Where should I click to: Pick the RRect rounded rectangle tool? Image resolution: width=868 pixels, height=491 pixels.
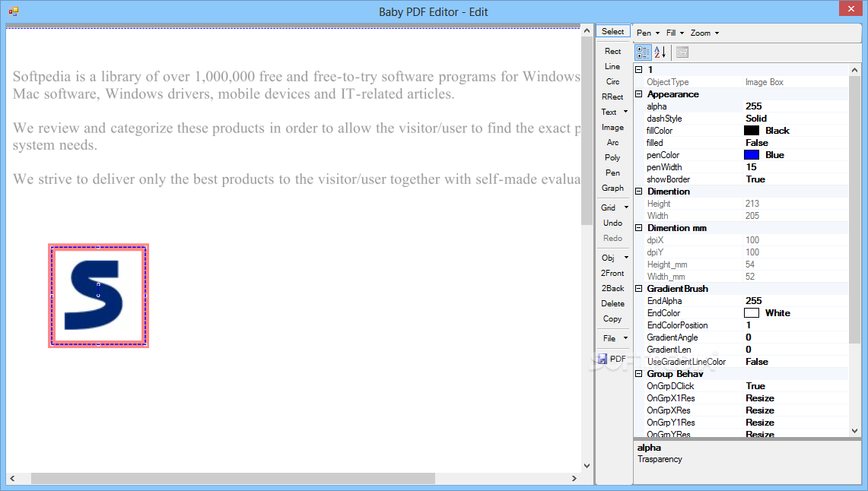coord(613,97)
